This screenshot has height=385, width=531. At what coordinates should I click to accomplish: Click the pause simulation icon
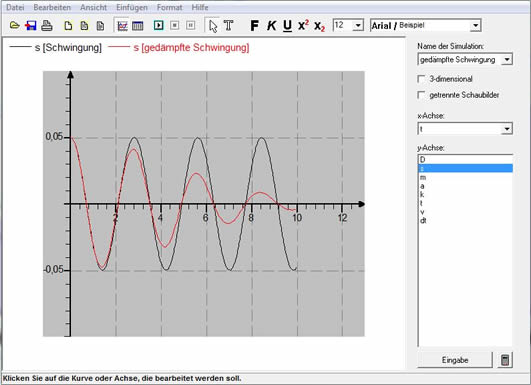(x=191, y=25)
